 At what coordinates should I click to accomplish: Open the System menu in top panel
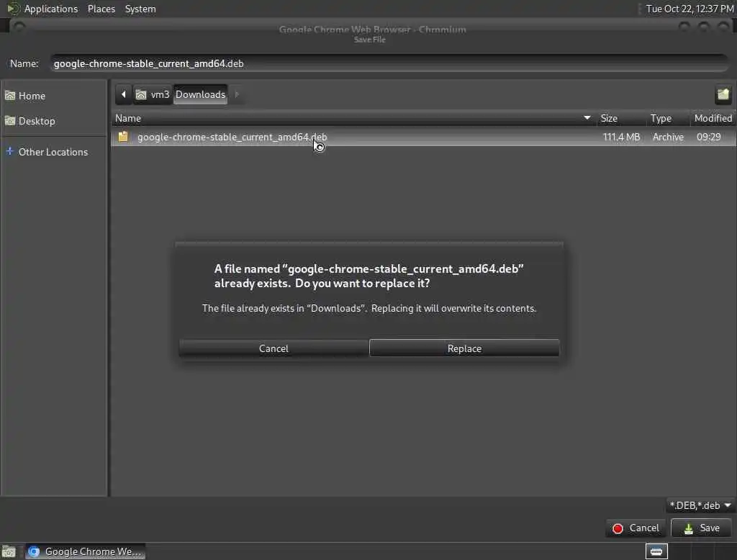pos(140,9)
